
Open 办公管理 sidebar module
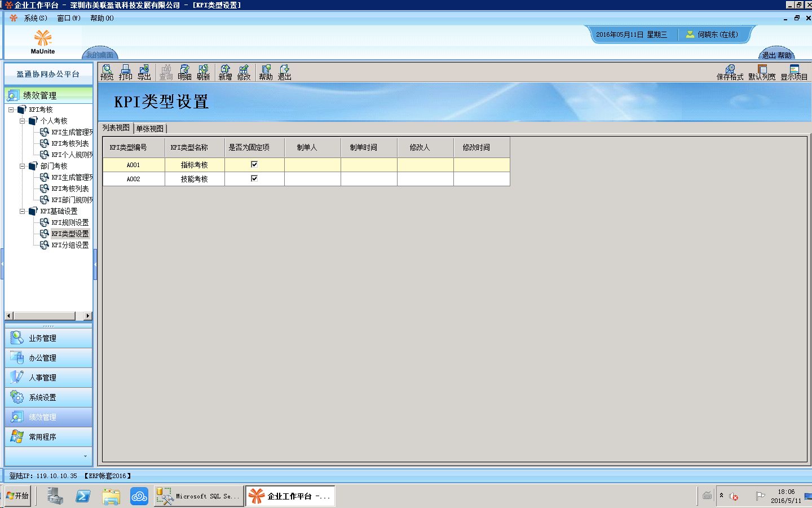pos(48,358)
